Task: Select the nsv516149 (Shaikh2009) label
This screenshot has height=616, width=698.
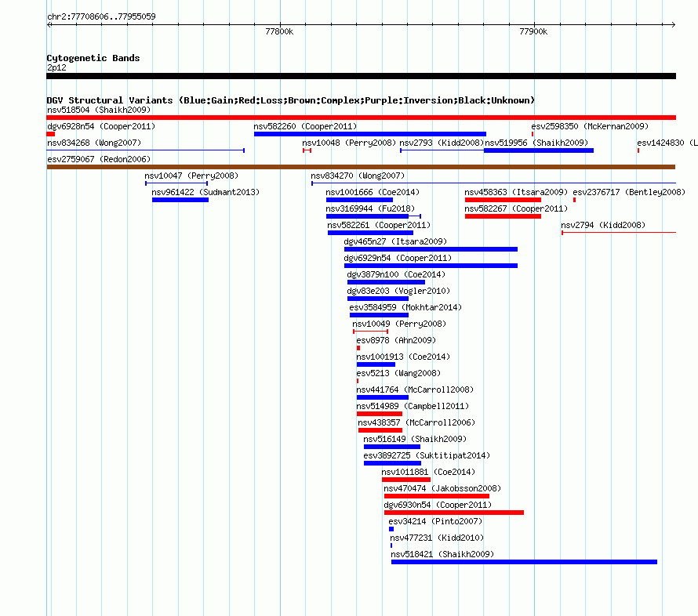Action: click(415, 439)
